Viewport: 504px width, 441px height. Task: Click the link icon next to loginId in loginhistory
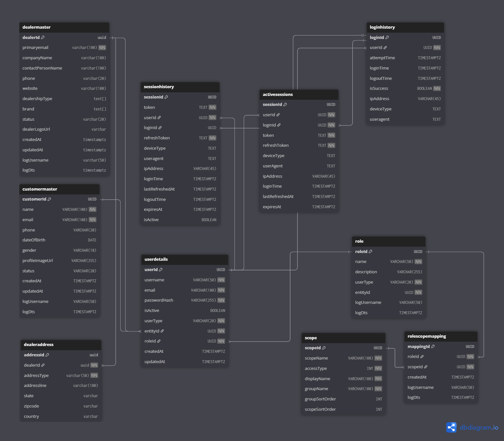coord(387,37)
